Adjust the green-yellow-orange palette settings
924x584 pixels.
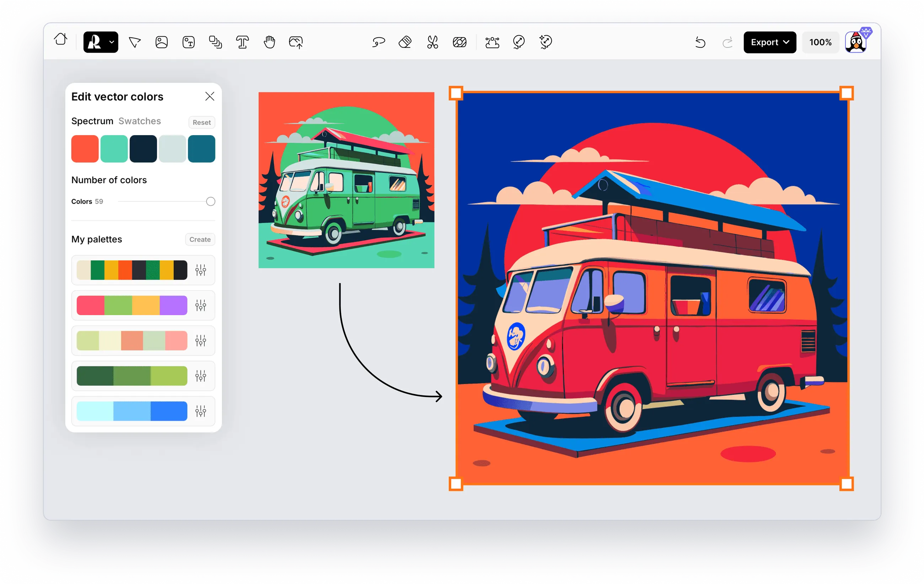tap(201, 270)
